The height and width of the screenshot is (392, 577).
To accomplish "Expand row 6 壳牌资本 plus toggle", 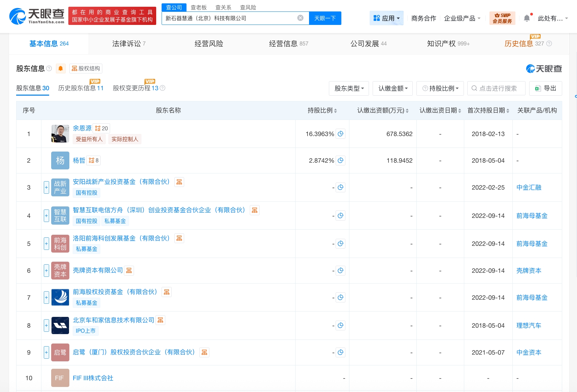I will [46, 270].
